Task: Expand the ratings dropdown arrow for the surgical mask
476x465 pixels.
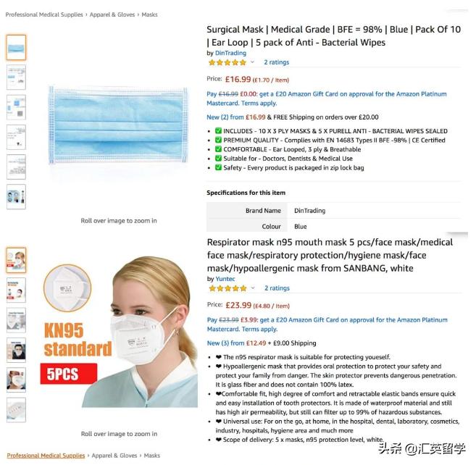Action: point(252,62)
